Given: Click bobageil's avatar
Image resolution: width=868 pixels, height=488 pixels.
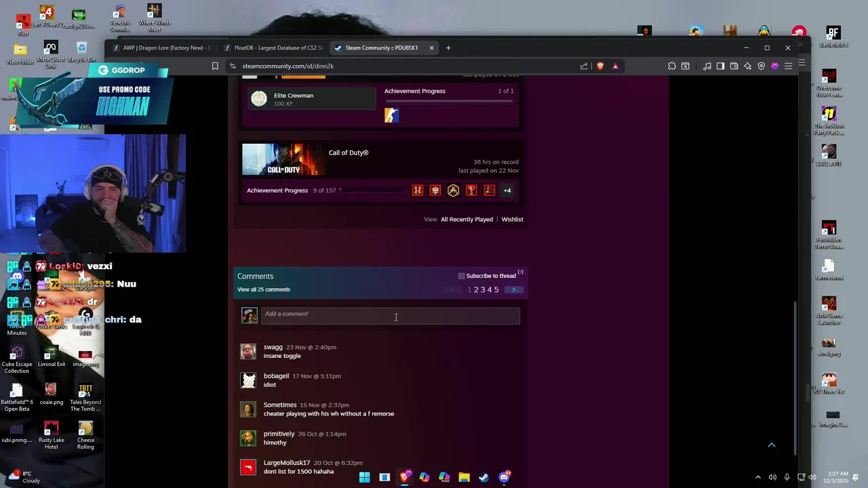Looking at the screenshot, I should [x=248, y=380].
